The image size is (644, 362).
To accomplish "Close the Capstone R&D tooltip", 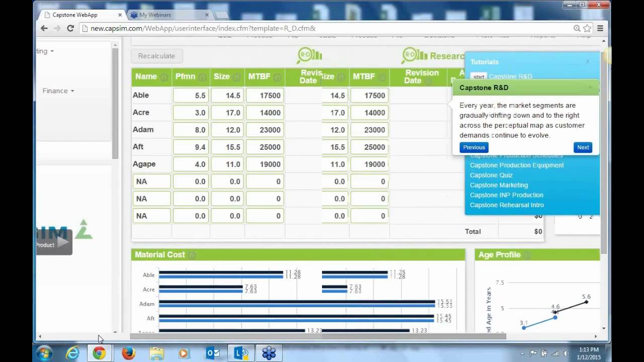I will coord(590,87).
